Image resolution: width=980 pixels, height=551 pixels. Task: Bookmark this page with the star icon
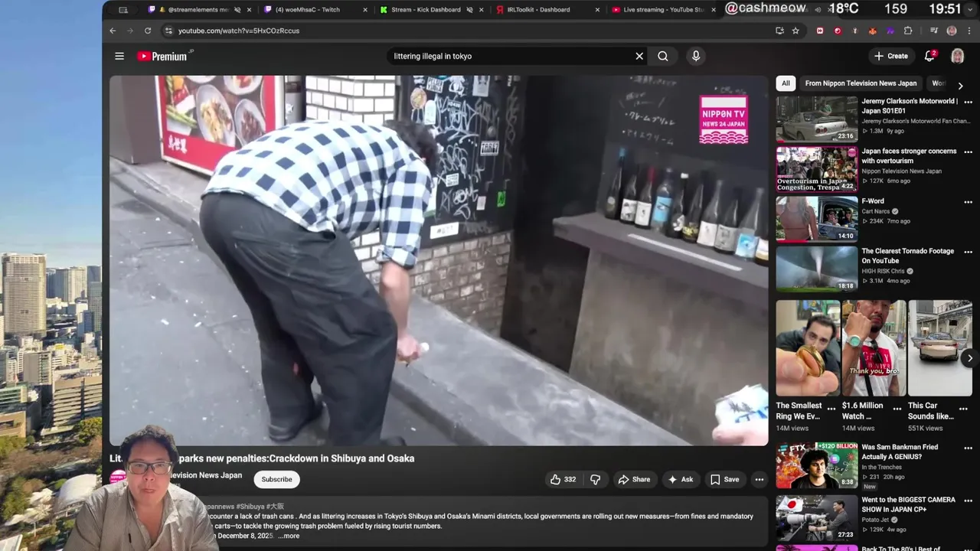[795, 31]
